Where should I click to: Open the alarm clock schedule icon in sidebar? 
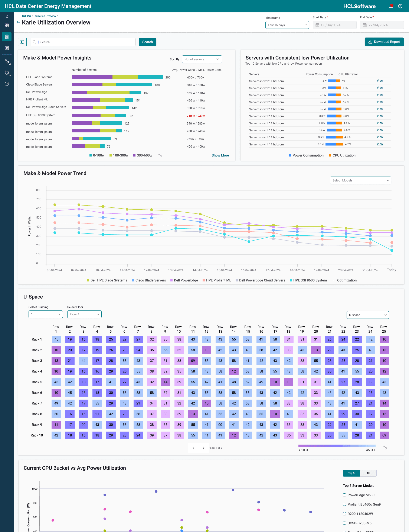(x=7, y=73)
